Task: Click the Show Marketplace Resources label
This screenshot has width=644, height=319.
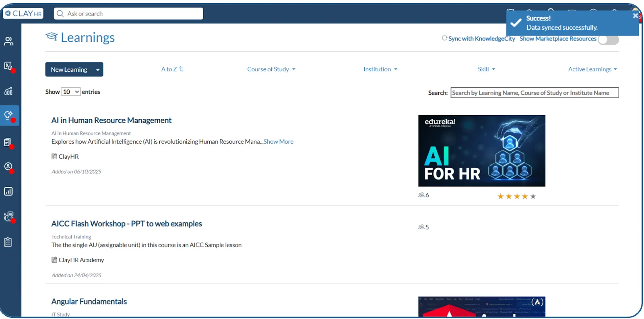Action: 558,39
